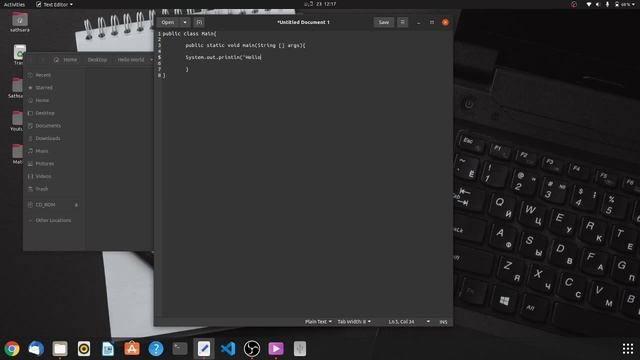The width and height of the screenshot is (640, 360).
Task: Click the Wi-Fi icon in the top bar
Action: [589, 4]
